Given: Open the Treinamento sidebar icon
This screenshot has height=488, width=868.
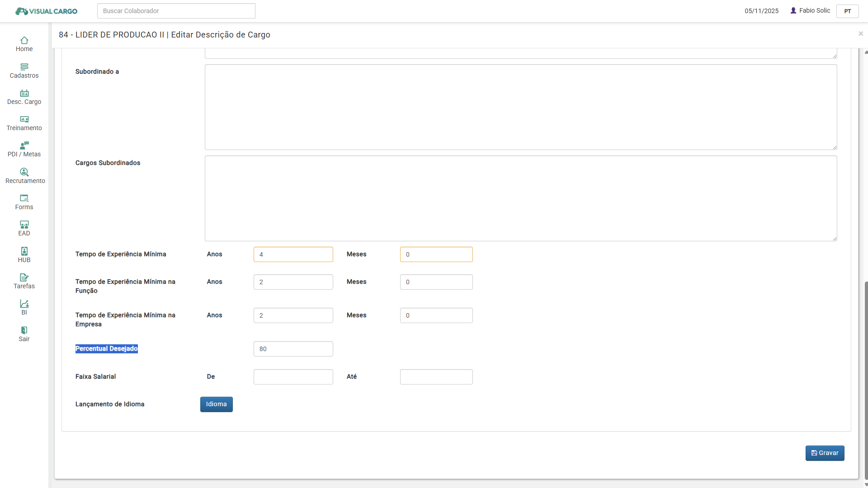Looking at the screenshot, I should pyautogui.click(x=24, y=120).
